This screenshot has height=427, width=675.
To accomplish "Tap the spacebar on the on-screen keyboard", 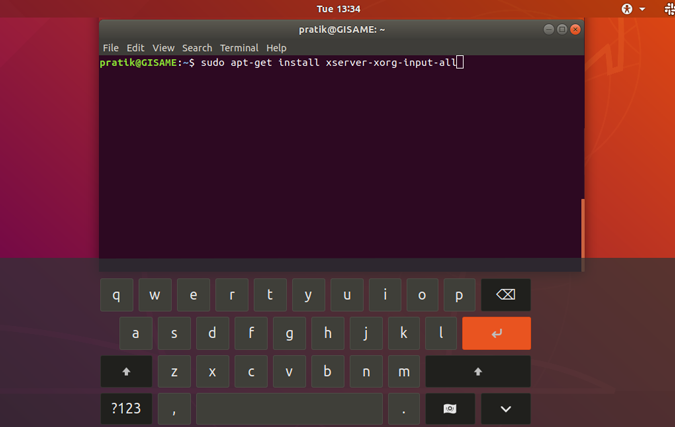I will [289, 408].
